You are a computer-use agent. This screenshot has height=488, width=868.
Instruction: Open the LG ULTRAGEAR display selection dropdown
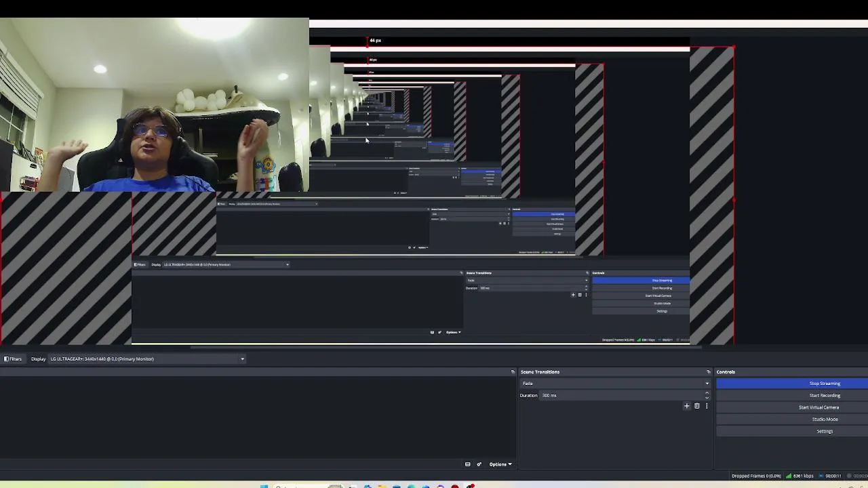coord(146,359)
